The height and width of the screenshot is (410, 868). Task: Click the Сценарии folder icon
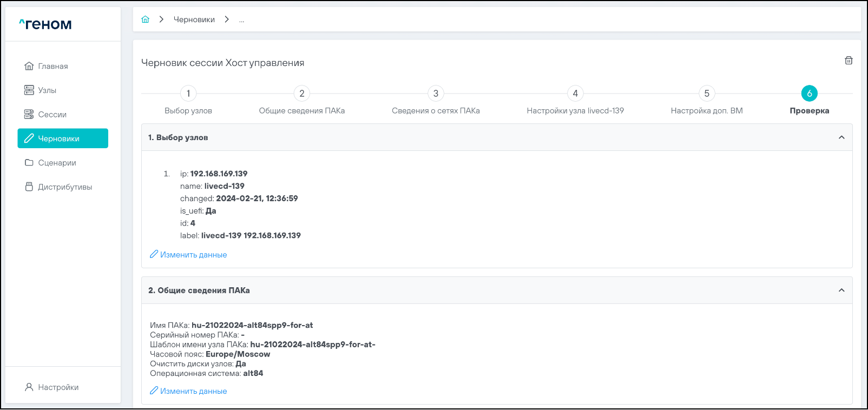click(x=29, y=163)
